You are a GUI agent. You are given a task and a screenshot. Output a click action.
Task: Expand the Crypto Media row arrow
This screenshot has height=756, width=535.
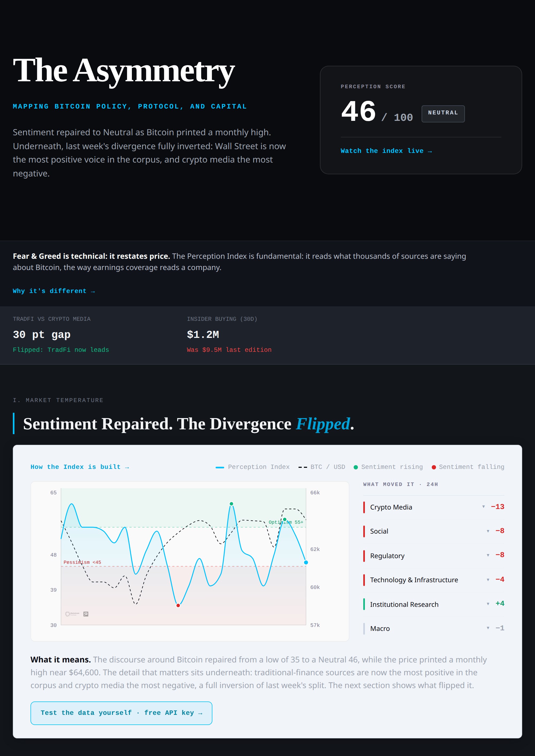point(483,507)
